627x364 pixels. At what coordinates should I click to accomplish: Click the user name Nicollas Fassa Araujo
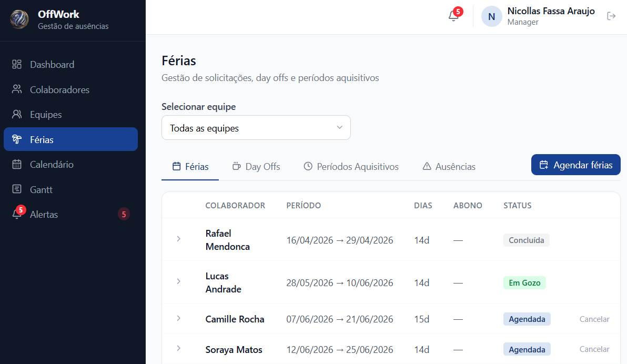[551, 11]
